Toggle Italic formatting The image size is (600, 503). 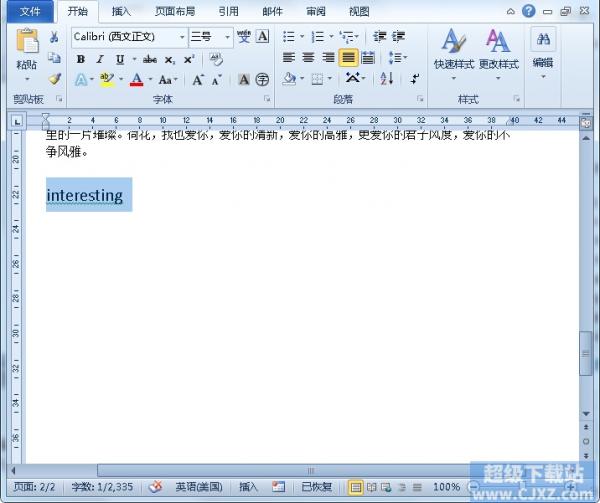100,59
